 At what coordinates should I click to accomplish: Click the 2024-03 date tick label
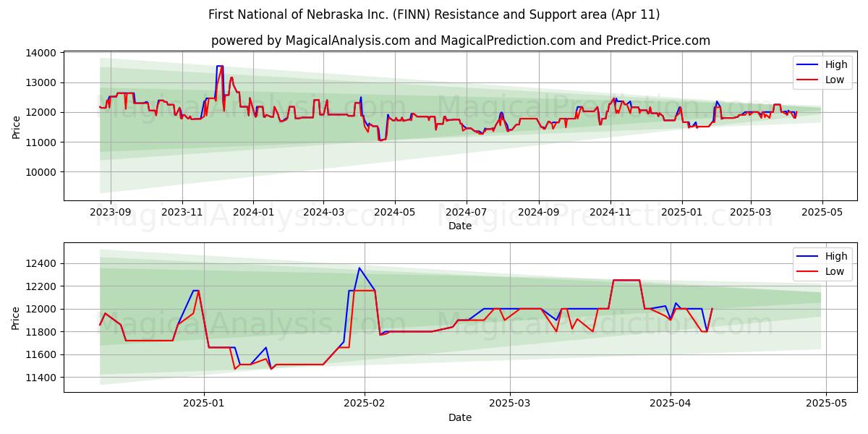point(323,212)
